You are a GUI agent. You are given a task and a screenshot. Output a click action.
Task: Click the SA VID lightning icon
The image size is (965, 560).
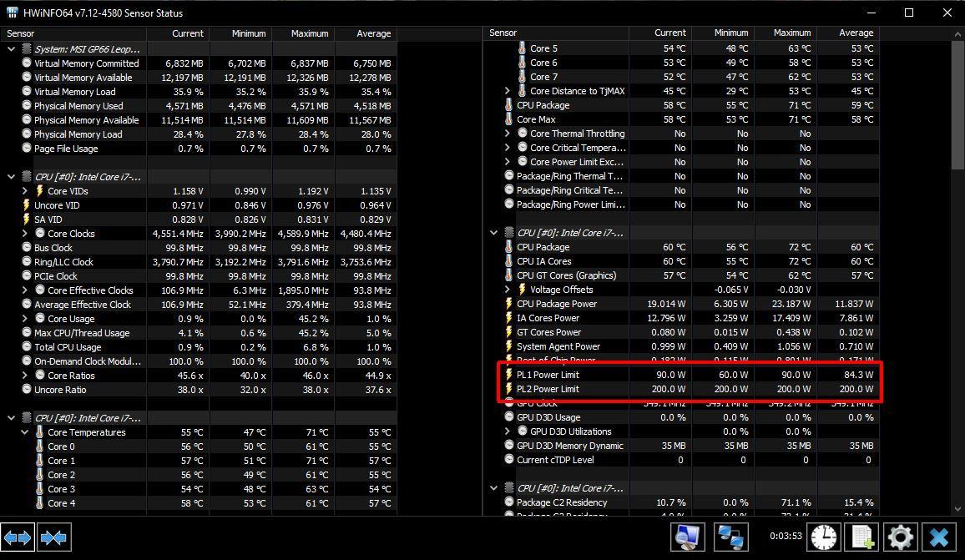tap(27, 219)
